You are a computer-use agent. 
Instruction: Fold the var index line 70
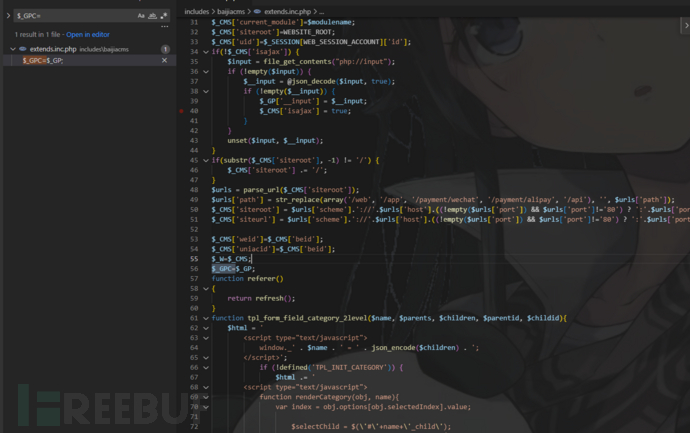pyautogui.click(x=206, y=407)
